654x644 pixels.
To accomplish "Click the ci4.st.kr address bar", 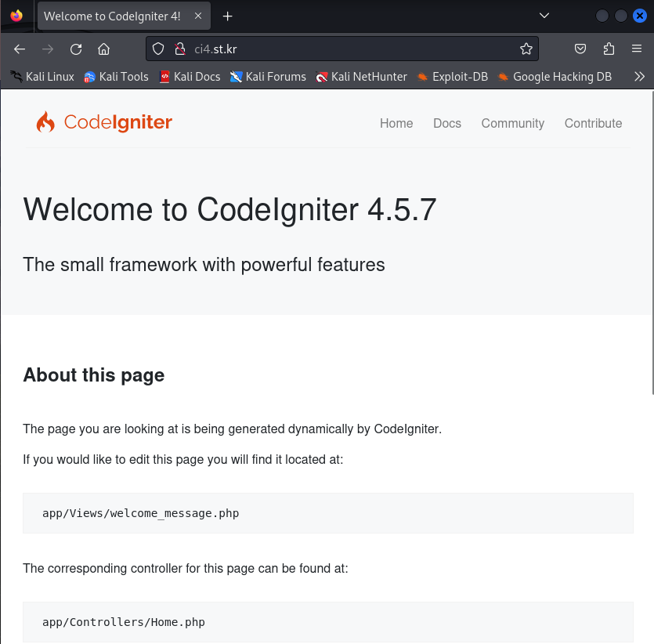I will pyautogui.click(x=342, y=49).
